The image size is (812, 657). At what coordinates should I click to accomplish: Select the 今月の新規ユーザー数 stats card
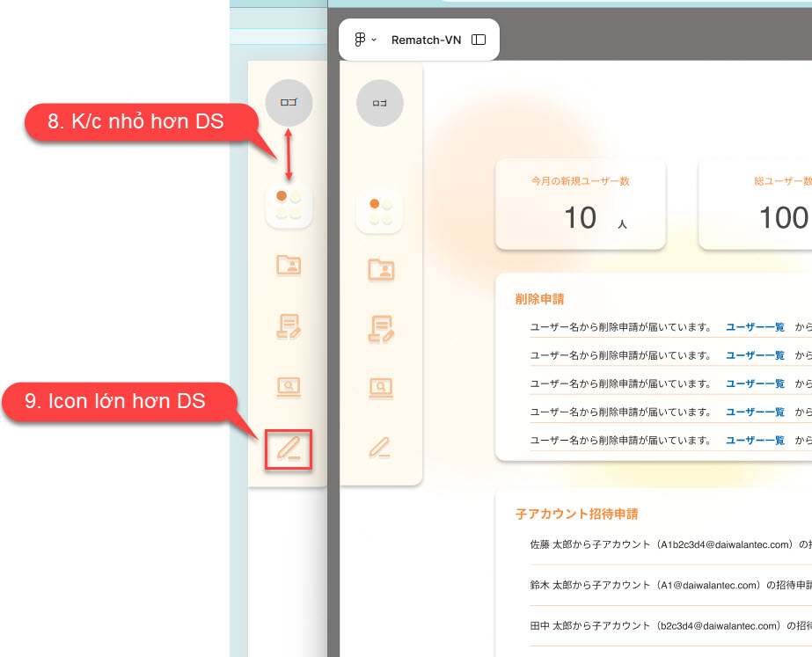tap(580, 204)
